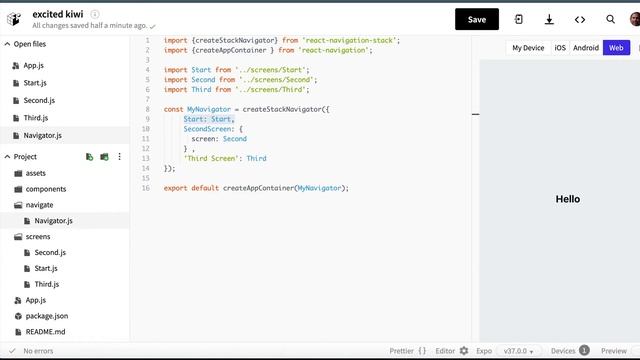Screen dimensions: 640x360
Task: Click the assets folder icon
Action: [18, 173]
